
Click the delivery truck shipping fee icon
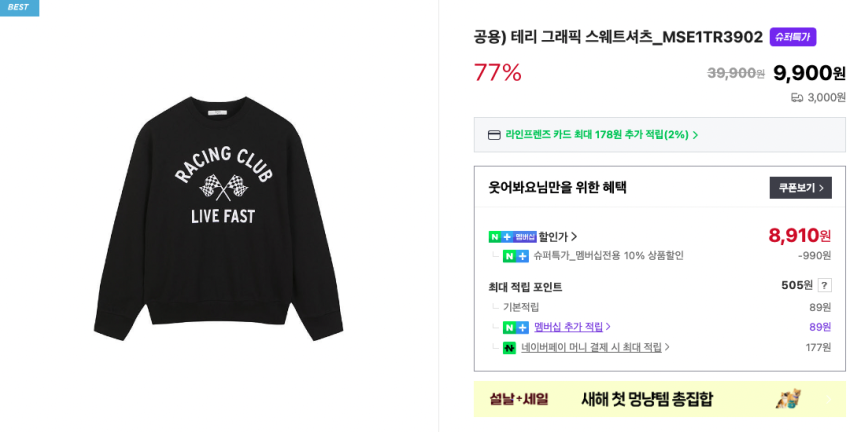pos(797,98)
